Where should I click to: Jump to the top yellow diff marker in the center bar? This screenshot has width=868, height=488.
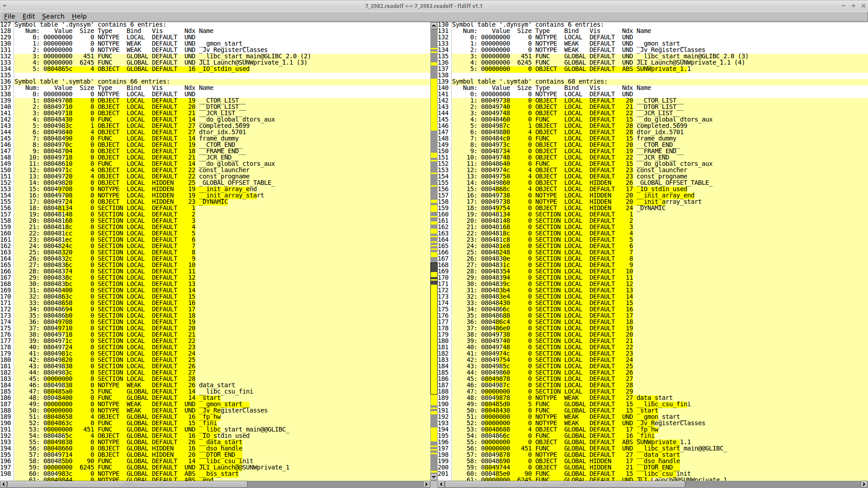[x=434, y=49]
